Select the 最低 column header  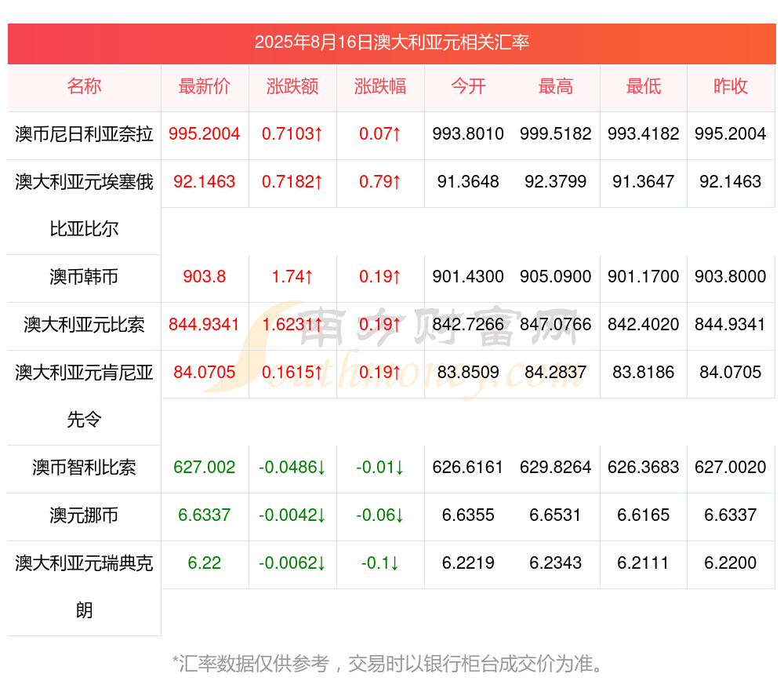[644, 86]
